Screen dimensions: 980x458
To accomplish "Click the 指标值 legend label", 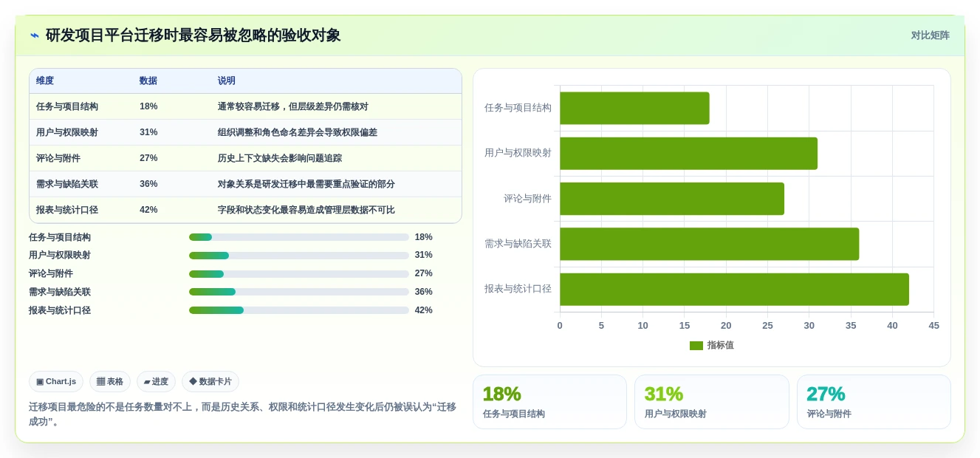I will 721,346.
